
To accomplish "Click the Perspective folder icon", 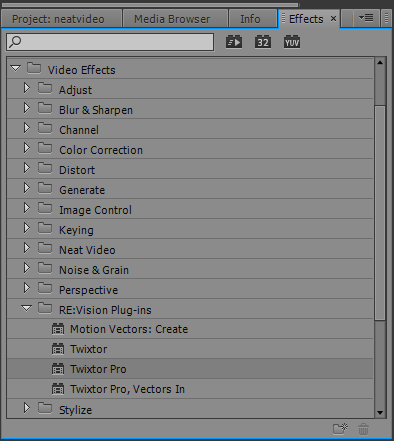I will [x=45, y=288].
